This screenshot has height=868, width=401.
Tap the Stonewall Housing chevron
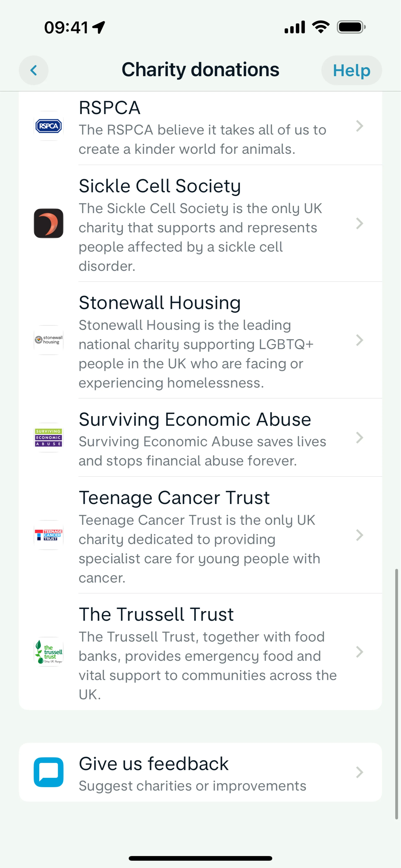(359, 340)
